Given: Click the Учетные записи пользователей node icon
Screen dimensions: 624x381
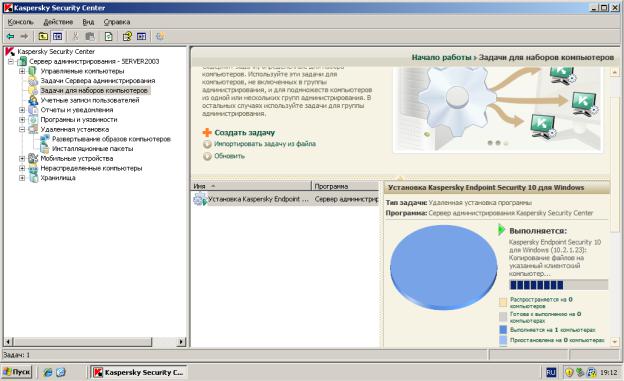Looking at the screenshot, I should click(x=33, y=100).
